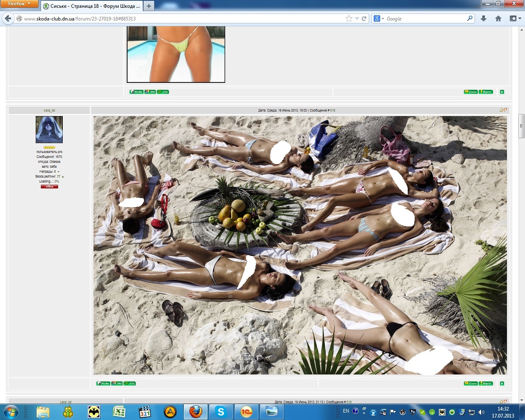Select the Форум Шкода browser tab
This screenshot has width=525, height=420.
[x=92, y=6]
